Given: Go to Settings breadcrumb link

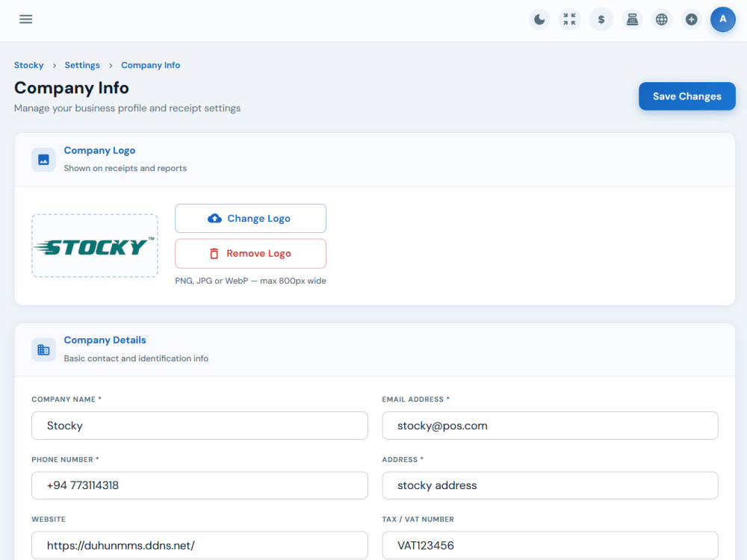Looking at the screenshot, I should pyautogui.click(x=82, y=65).
